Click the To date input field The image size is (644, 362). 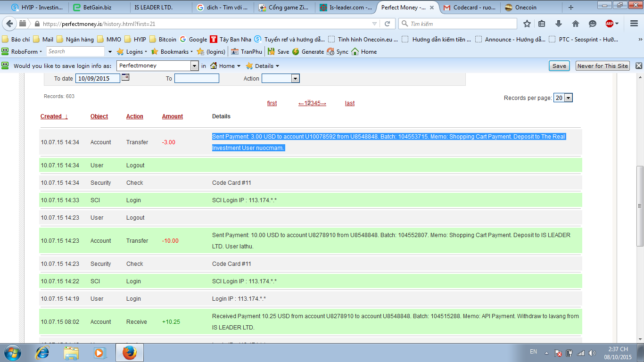98,79
